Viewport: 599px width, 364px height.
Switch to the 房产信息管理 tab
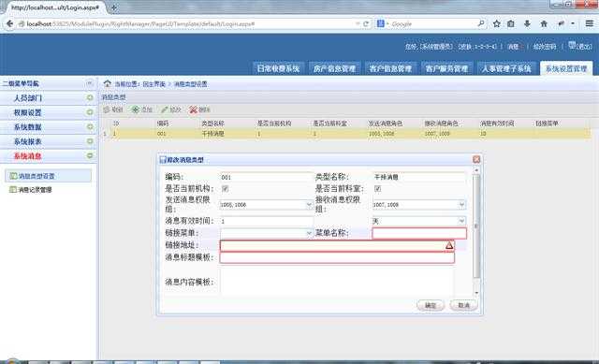(x=334, y=68)
